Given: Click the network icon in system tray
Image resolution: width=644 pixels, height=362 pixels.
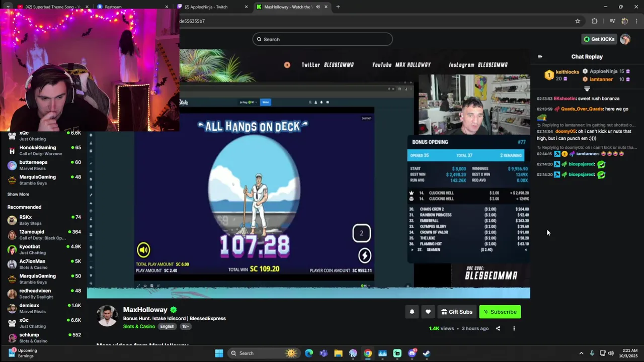Looking at the screenshot, I should coord(602,353).
